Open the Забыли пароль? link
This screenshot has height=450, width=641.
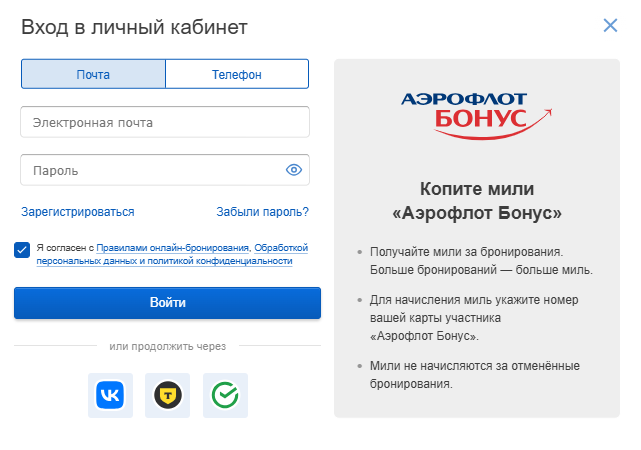click(262, 212)
